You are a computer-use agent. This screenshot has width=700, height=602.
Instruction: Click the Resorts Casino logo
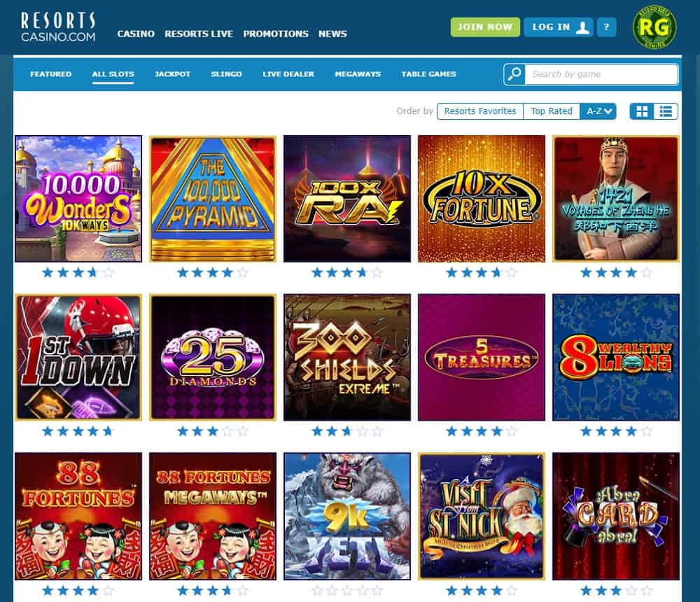pyautogui.click(x=58, y=27)
